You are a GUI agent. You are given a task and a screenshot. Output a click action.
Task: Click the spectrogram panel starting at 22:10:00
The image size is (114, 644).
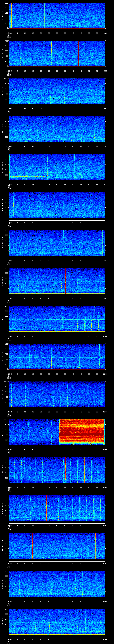click(x=57, y=356)
